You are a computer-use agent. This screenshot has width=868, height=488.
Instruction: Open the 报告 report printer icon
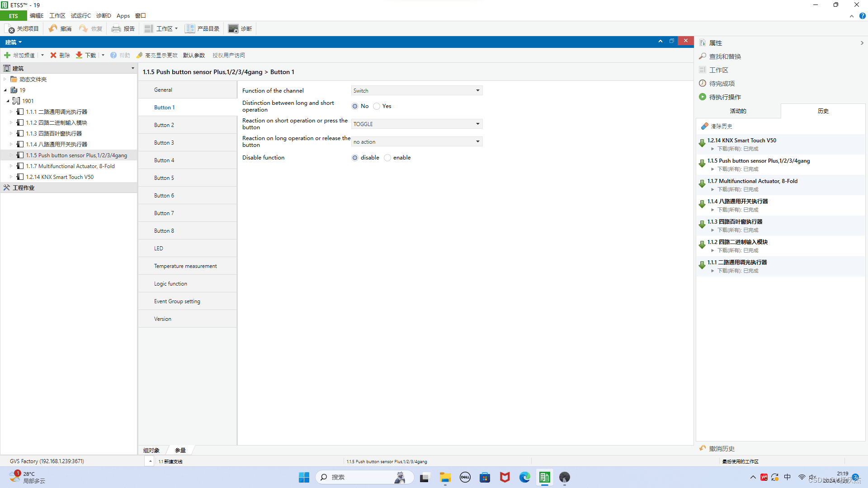tap(116, 28)
